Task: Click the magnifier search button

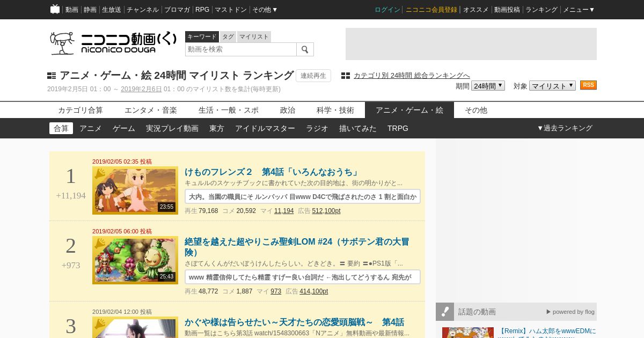Action: 305,49
